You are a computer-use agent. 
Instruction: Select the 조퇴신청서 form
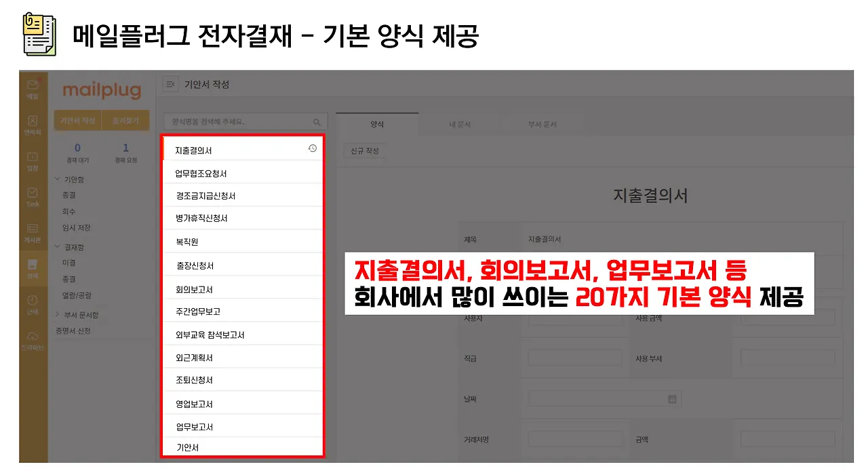click(243, 380)
